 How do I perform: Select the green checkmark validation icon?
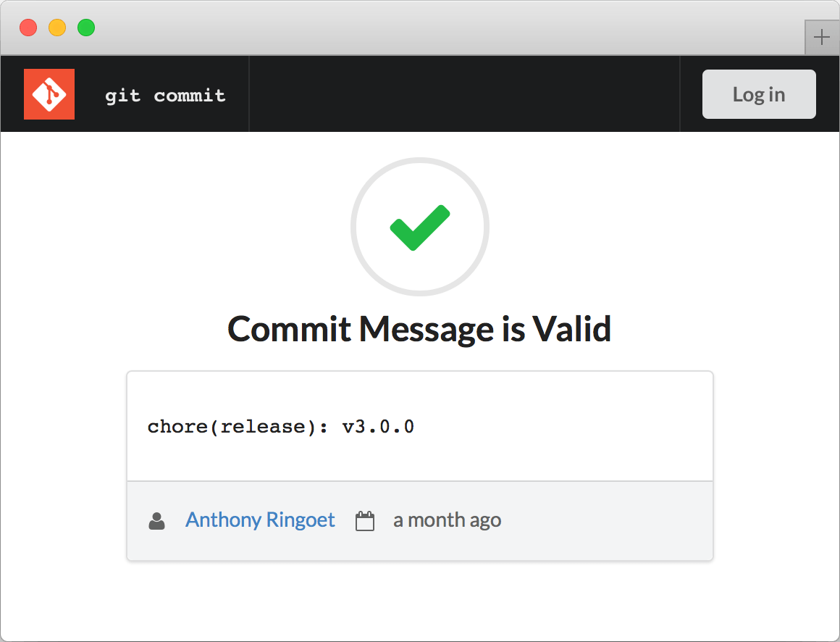420,227
